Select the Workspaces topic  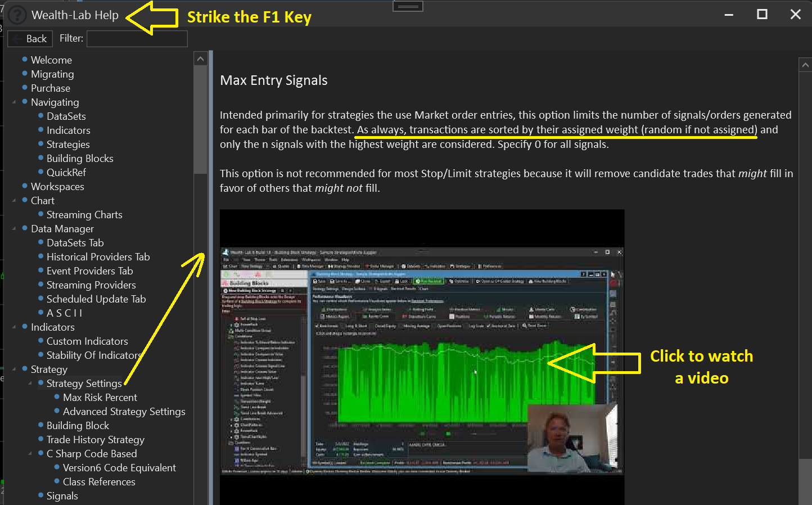pyautogui.click(x=57, y=187)
